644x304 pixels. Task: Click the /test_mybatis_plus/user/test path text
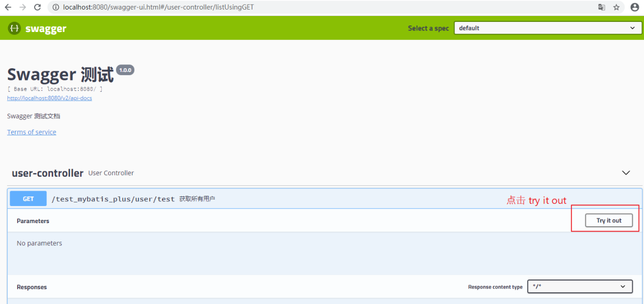113,199
